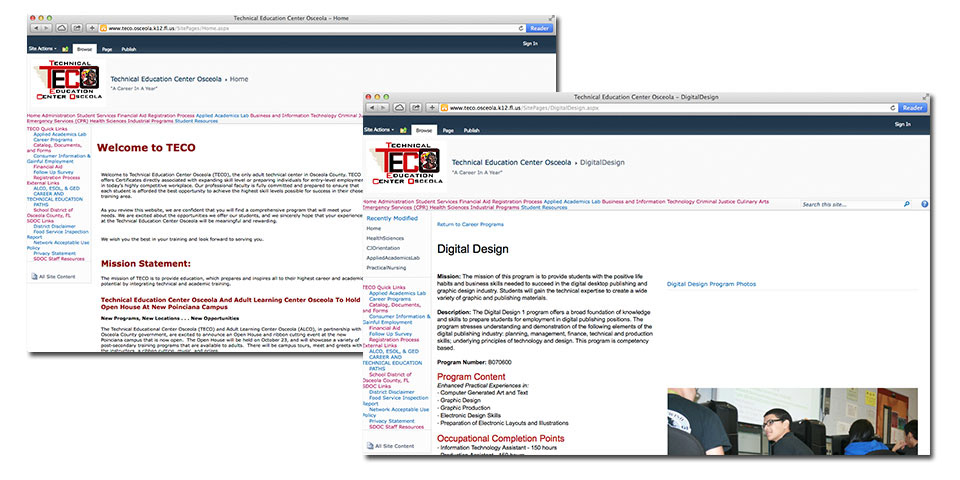
Task: Click the TECO logo in the DigitalDesign window
Action: click(x=406, y=163)
